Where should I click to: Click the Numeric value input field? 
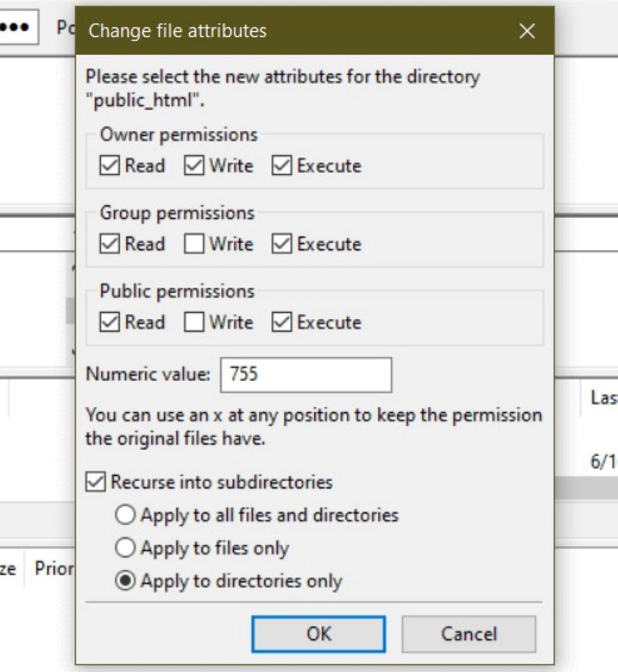coord(306,375)
